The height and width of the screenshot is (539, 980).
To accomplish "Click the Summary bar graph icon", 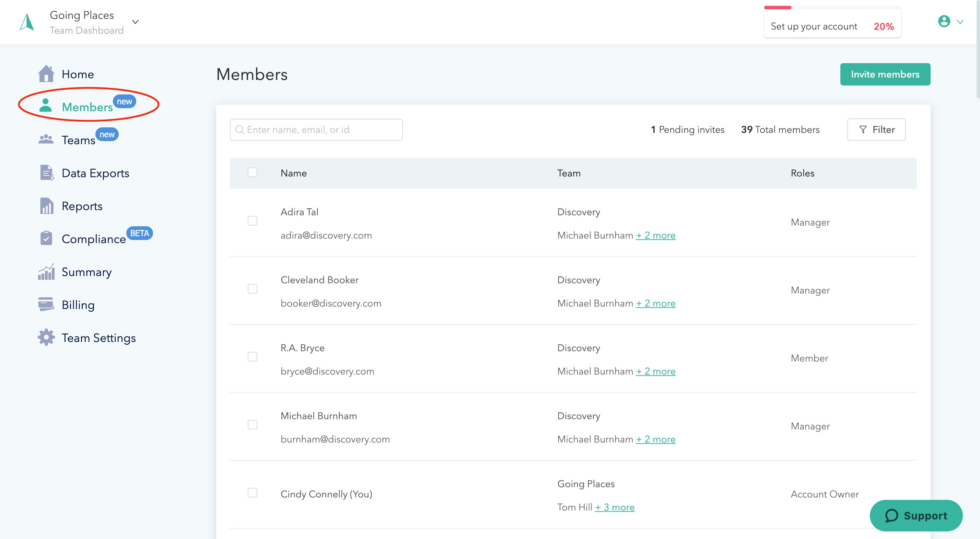I will pyautogui.click(x=46, y=272).
